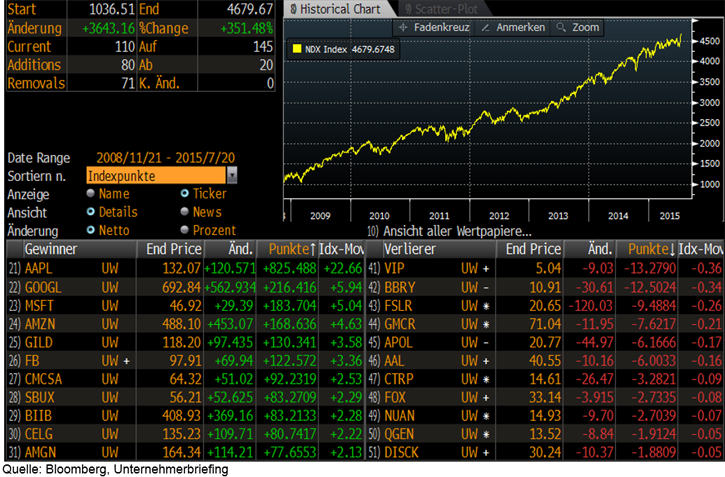Open the SBUX winner row

185,397
